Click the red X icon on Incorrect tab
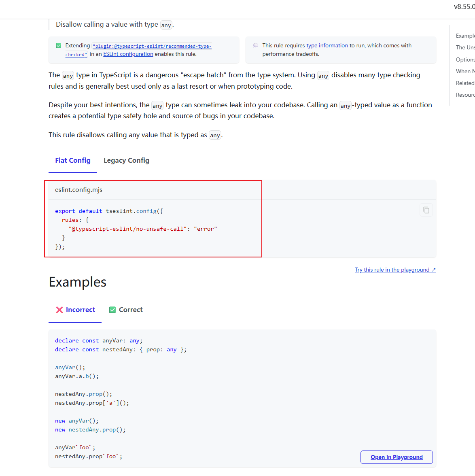This screenshot has width=475, height=476. 59,310
